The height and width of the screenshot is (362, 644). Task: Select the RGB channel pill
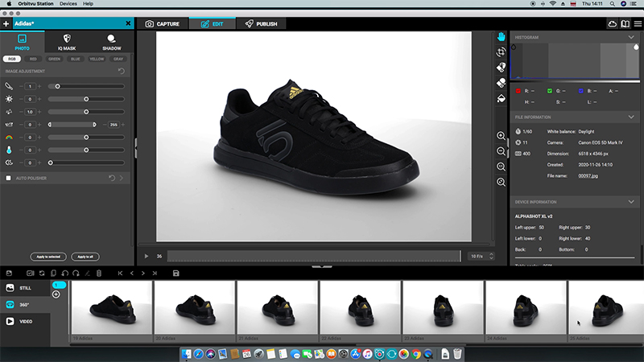tap(12, 59)
